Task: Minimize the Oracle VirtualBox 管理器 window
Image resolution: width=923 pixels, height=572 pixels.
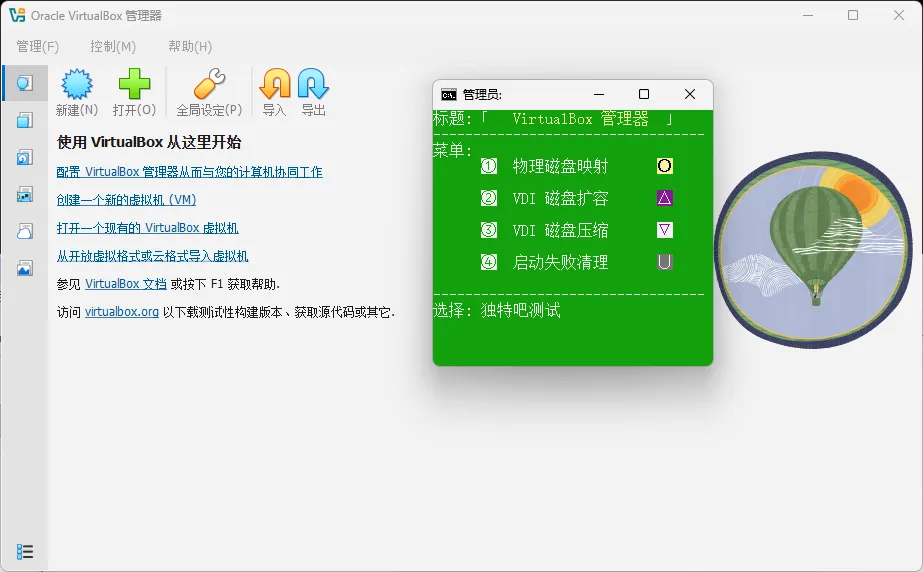Action: [808, 15]
